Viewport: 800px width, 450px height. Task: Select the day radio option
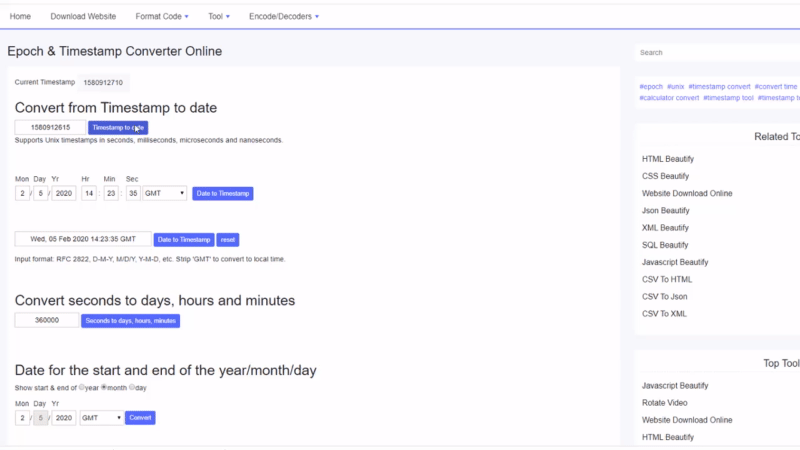(131, 387)
